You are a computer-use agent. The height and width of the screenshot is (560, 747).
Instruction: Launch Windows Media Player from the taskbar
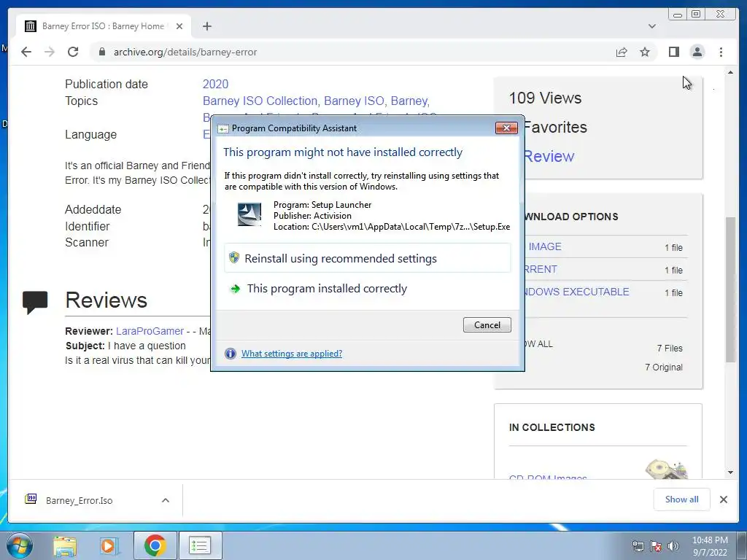pyautogui.click(x=109, y=545)
